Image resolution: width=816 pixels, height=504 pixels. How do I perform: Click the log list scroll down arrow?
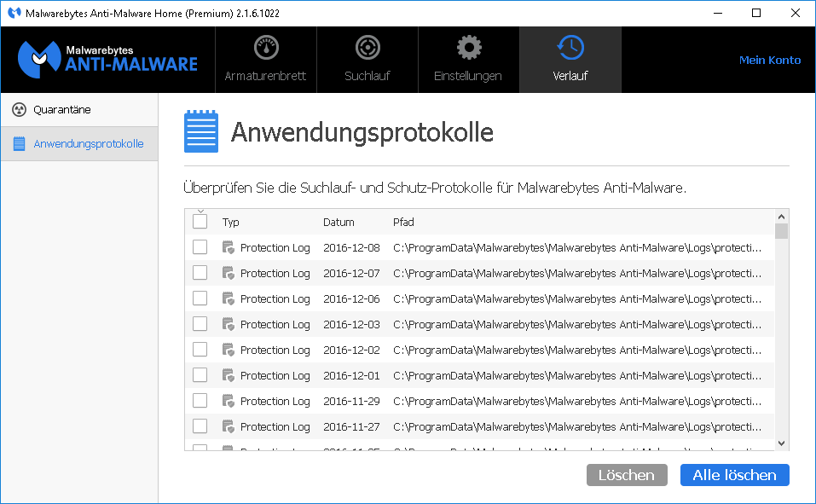click(781, 443)
